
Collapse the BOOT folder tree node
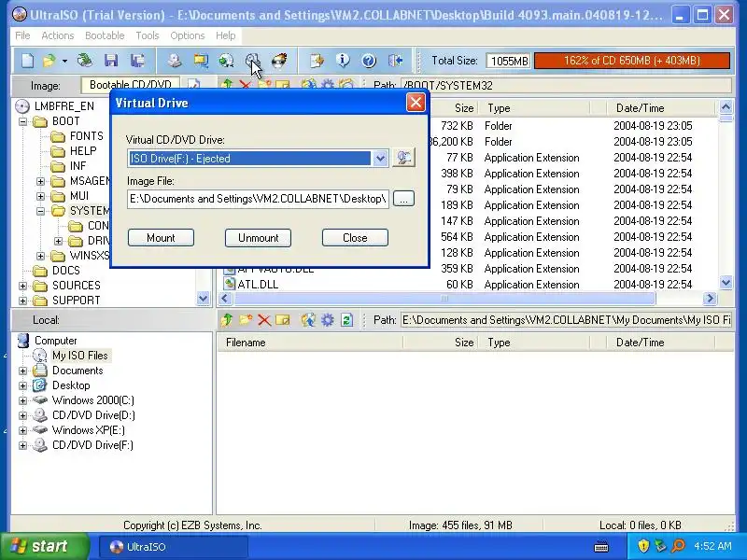[x=22, y=121]
